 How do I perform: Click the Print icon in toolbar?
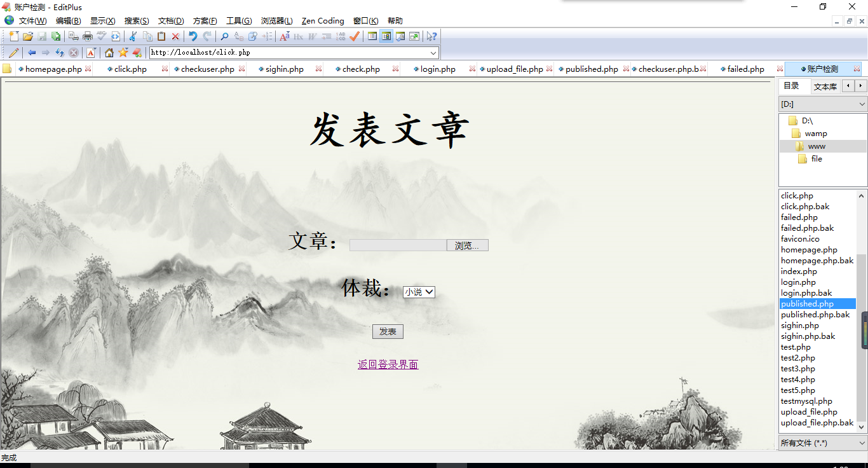[x=88, y=36]
